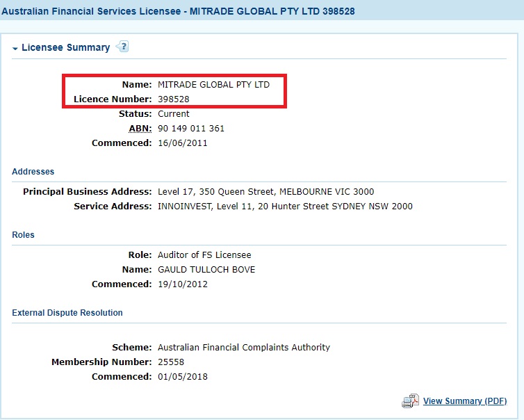Click the Australian Financial Services Licensee page title

(179, 12)
